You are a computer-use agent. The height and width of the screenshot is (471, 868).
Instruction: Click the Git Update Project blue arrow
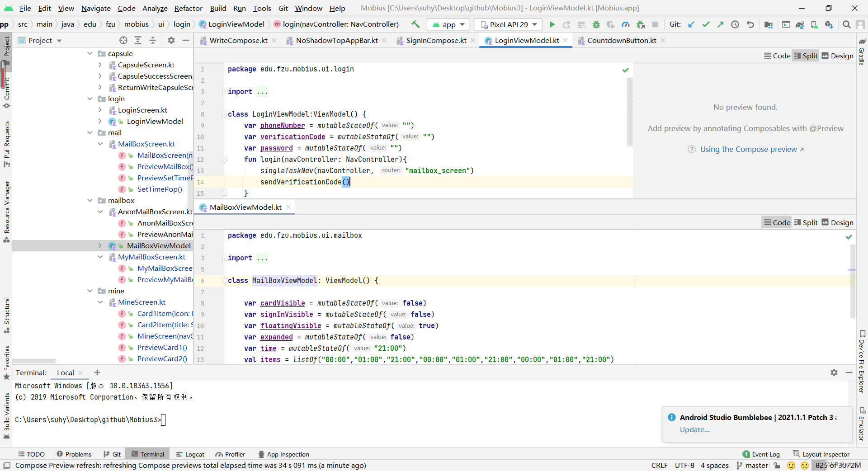(691, 24)
